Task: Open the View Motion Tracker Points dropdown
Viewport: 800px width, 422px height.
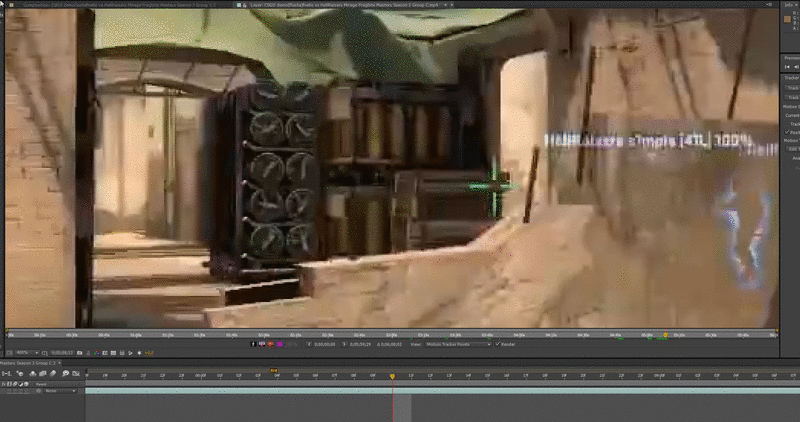Action: pos(458,344)
